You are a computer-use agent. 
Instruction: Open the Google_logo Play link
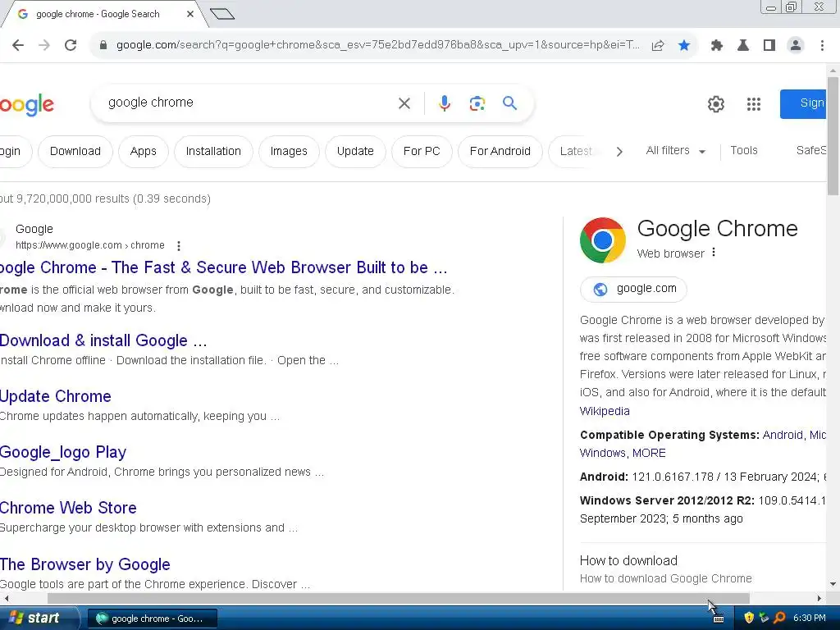coord(63,452)
